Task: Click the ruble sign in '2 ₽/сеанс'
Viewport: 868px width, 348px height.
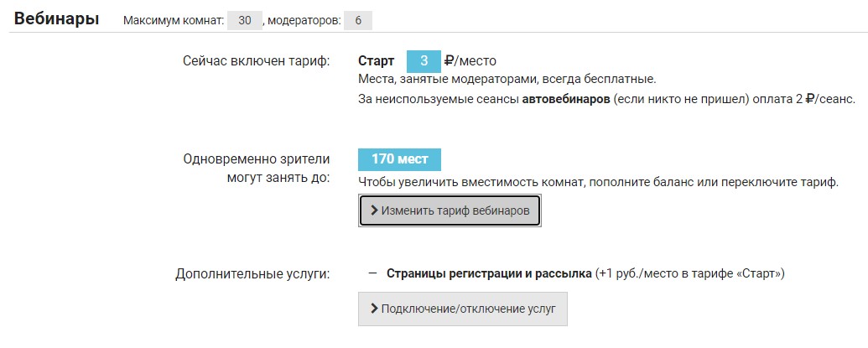Action: (809, 99)
